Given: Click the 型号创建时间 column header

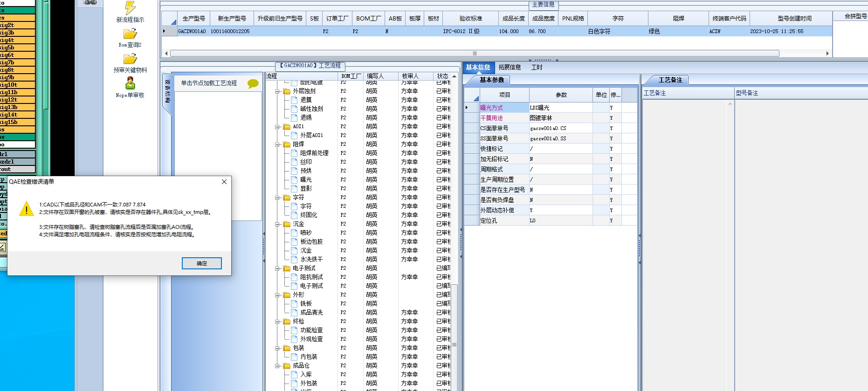Looking at the screenshot, I should 794,19.
